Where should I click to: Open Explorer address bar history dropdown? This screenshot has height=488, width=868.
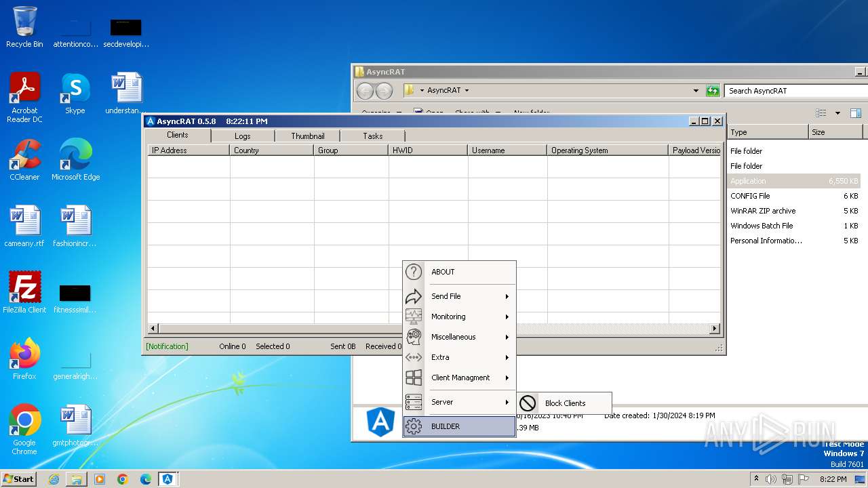pos(696,90)
